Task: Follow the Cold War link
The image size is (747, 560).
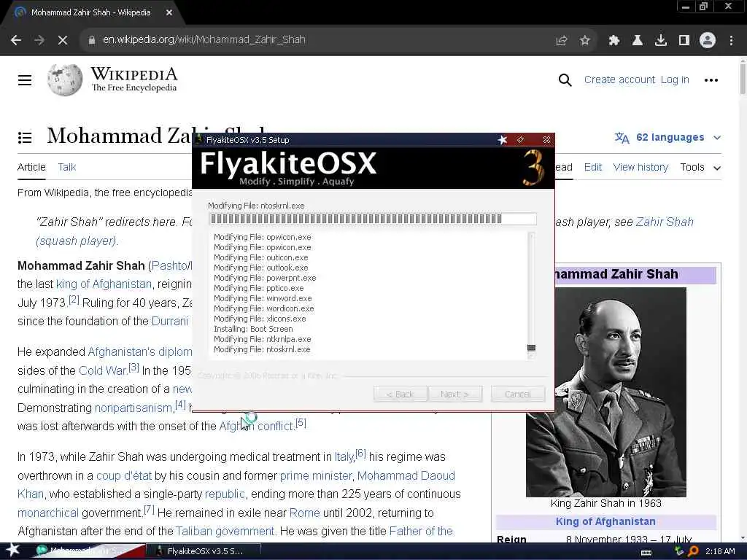Action: coord(103,370)
